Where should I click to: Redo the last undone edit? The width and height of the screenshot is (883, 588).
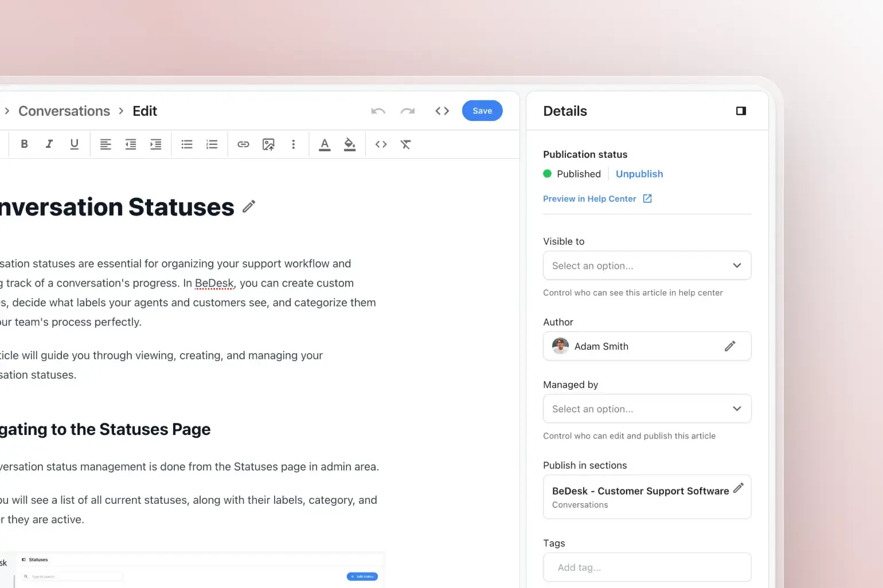pyautogui.click(x=408, y=111)
